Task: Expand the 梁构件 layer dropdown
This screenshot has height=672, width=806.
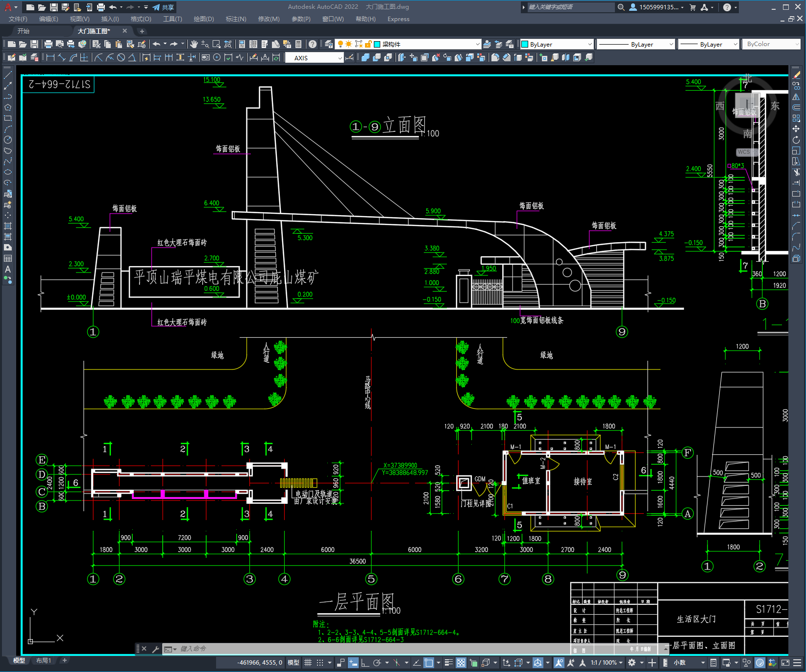Action: (x=478, y=44)
